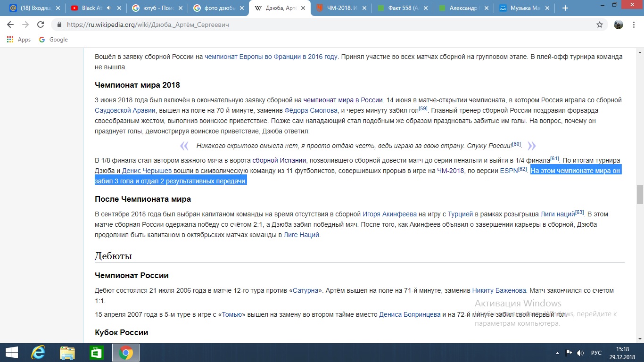Open link Игоря Акинфеева
The height and width of the screenshot is (362, 644).
pos(389,214)
